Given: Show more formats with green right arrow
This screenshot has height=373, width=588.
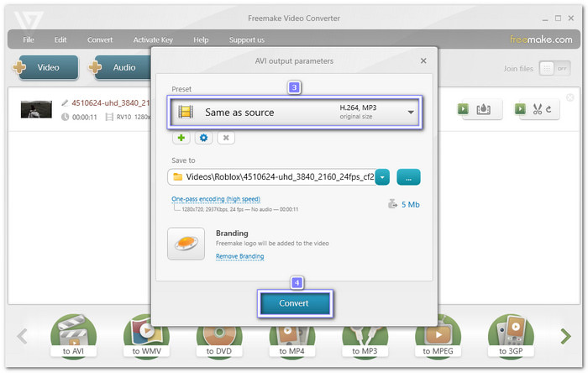Looking at the screenshot, I should pos(565,336).
